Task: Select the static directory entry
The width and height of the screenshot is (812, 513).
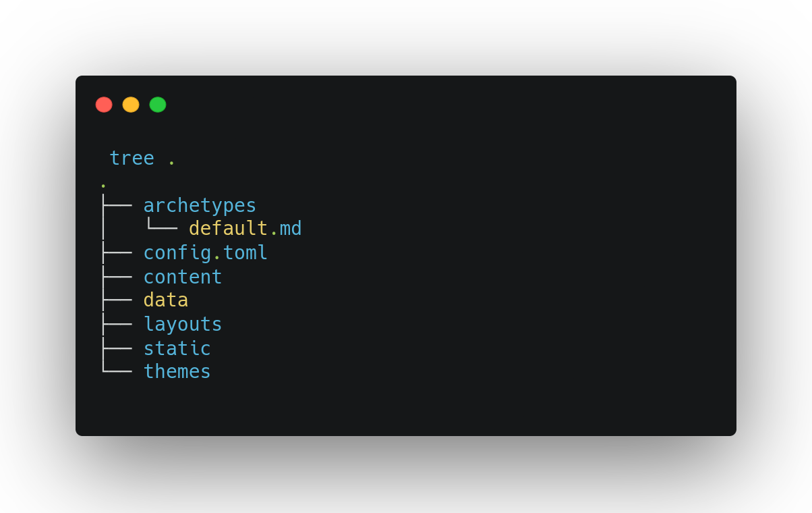Action: tap(177, 348)
